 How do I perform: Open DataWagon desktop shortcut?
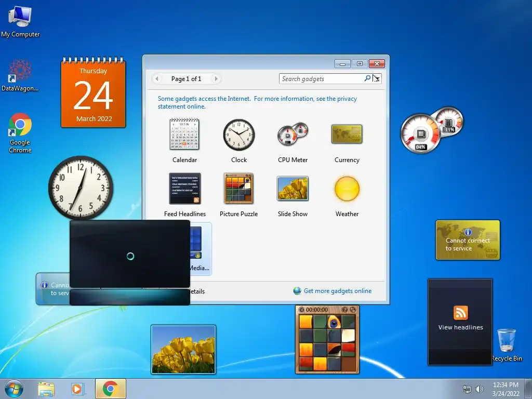(x=20, y=75)
